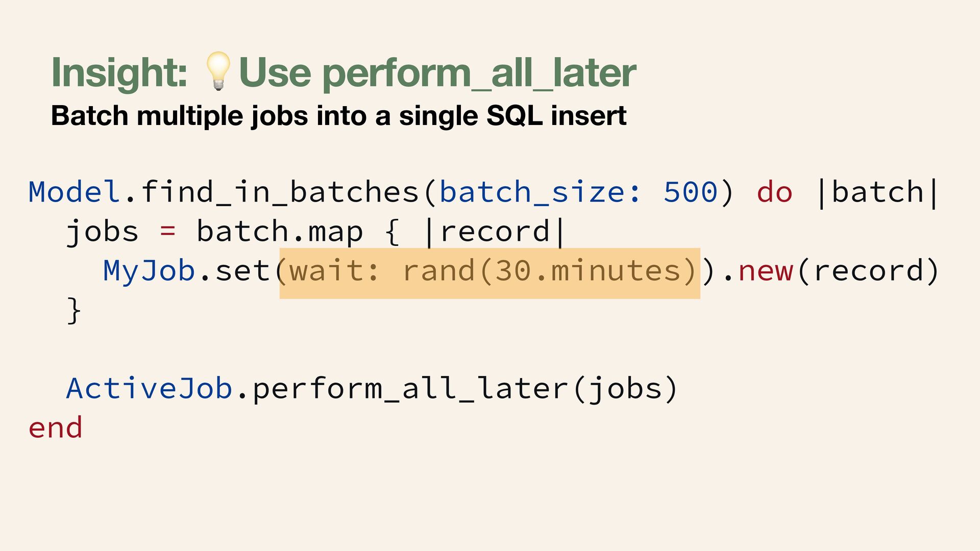This screenshot has height=551, width=980.
Task: Click the 'Use perform_all_later' title text
Action: [x=437, y=73]
